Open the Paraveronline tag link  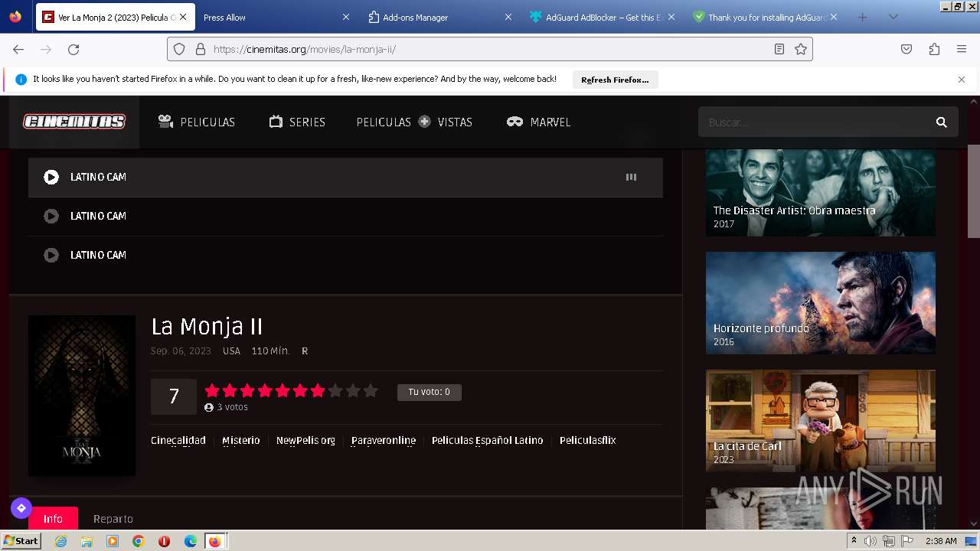384,440
